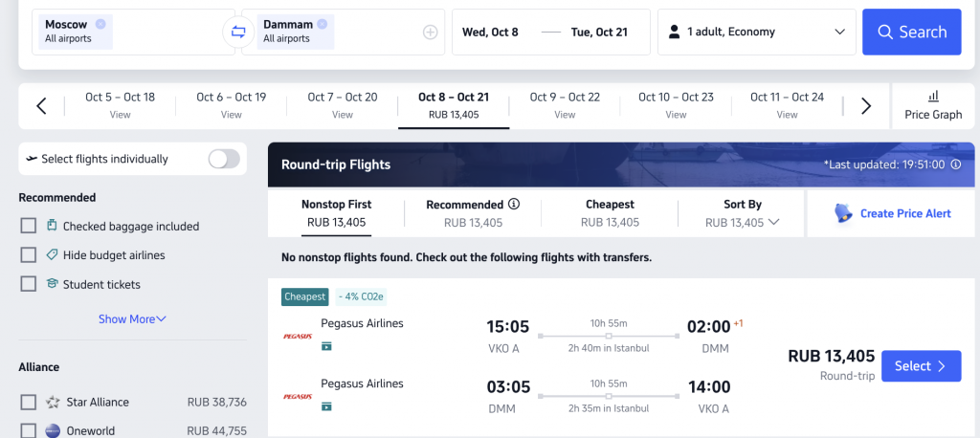Remove Moscow from origin field

tap(100, 24)
